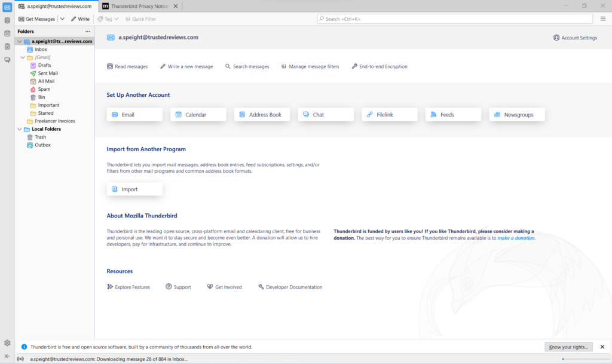The image size is (612, 364).
Task: Open the Address Book space in sidebar
Action: coord(7,20)
